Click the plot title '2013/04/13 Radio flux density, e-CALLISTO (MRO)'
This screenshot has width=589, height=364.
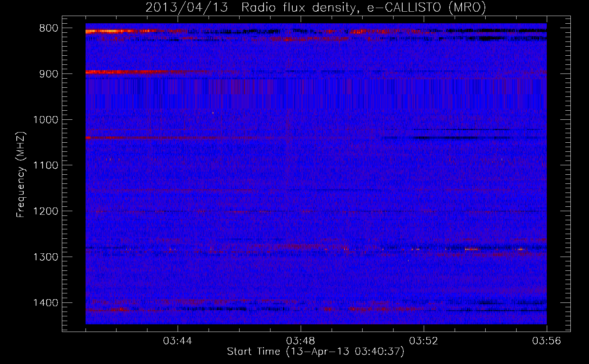pyautogui.click(x=316, y=7)
